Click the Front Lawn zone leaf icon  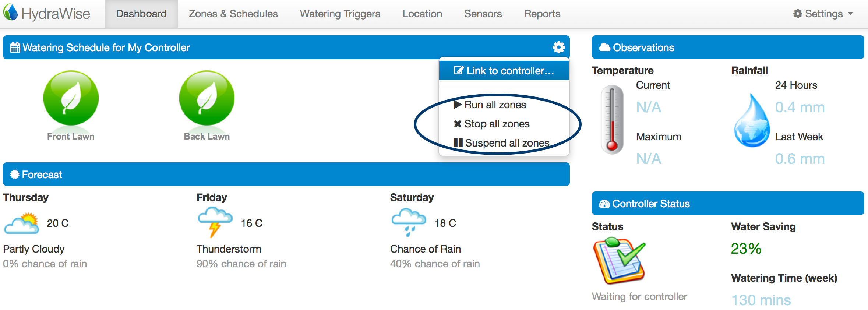[71, 98]
